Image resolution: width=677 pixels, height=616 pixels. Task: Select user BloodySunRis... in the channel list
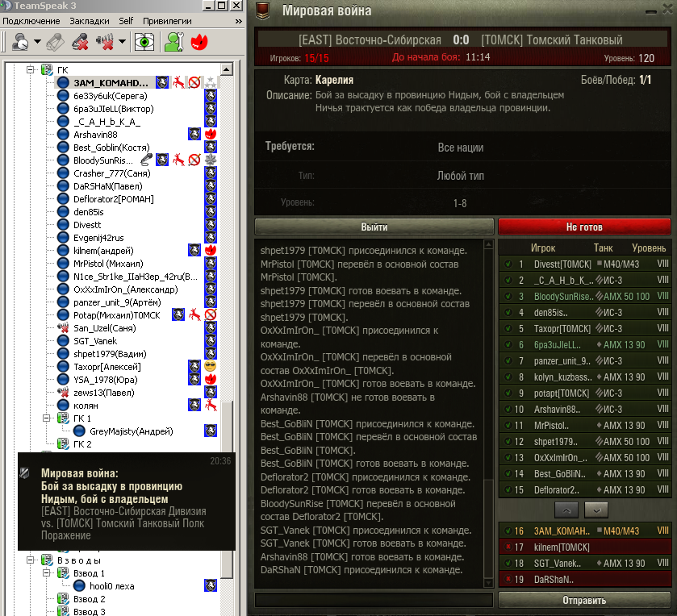pyautogui.click(x=102, y=160)
